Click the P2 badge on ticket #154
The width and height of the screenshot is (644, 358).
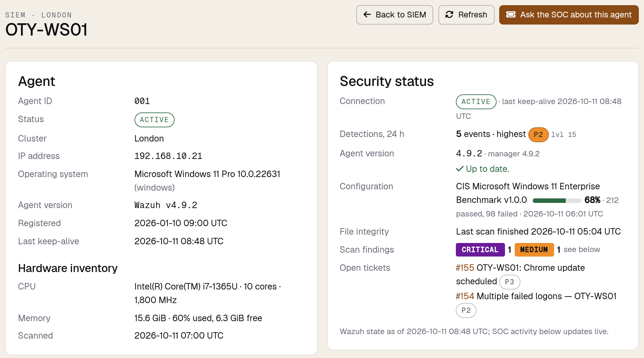[466, 311]
